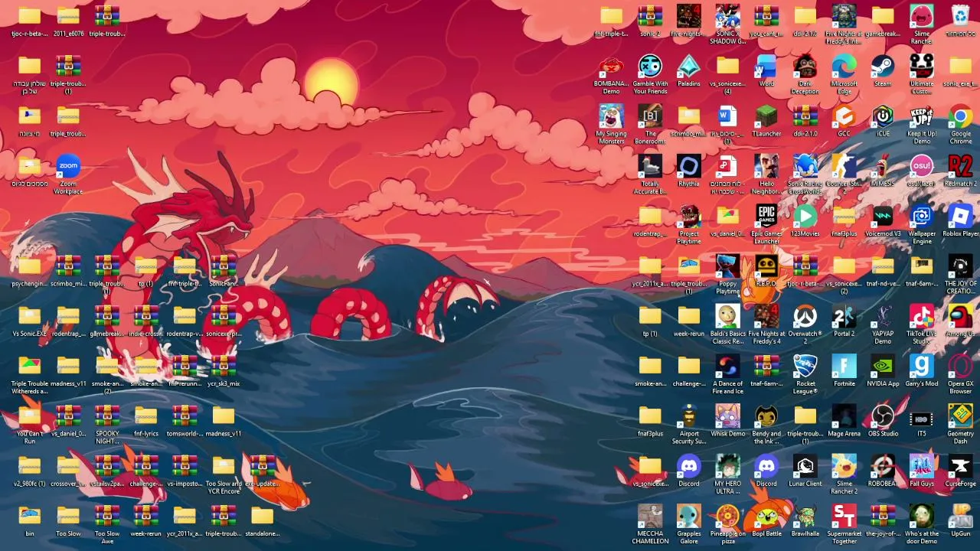Click the NVIDIA App shortcut
The width and height of the screenshot is (980, 551).
click(x=883, y=367)
